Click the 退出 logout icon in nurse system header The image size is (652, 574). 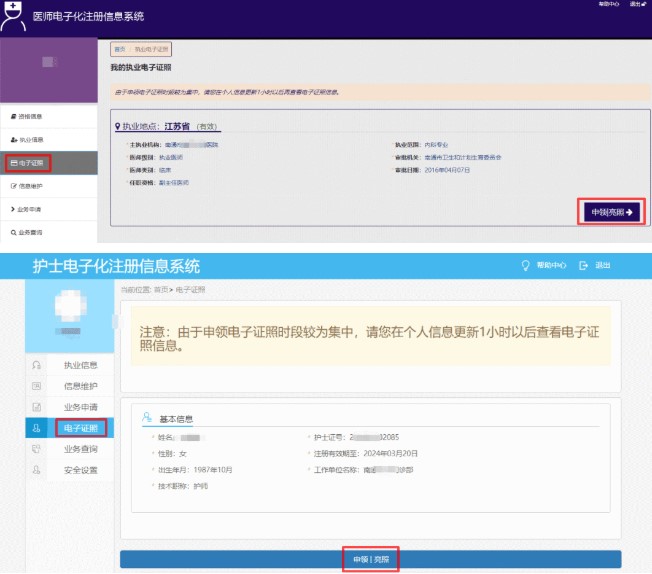(584, 266)
